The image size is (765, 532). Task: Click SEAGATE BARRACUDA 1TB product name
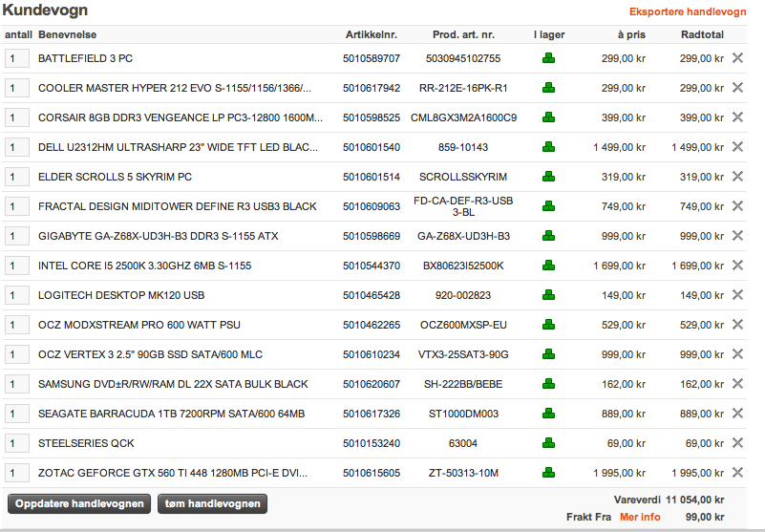(x=171, y=414)
